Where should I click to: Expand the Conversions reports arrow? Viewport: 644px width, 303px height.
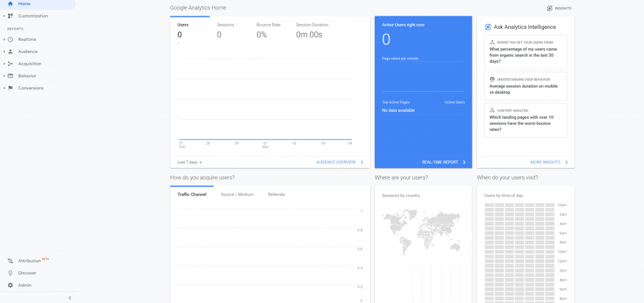point(4,88)
